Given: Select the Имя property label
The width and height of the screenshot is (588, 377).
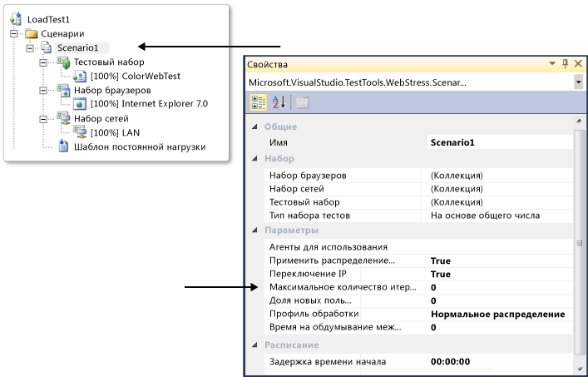Looking at the screenshot, I should pyautogui.click(x=279, y=142).
